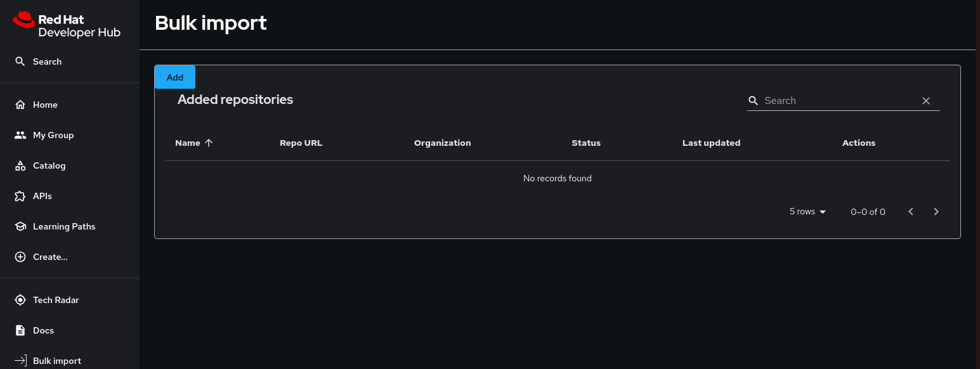
Task: Click the Docs document icon
Action: pyautogui.click(x=20, y=330)
